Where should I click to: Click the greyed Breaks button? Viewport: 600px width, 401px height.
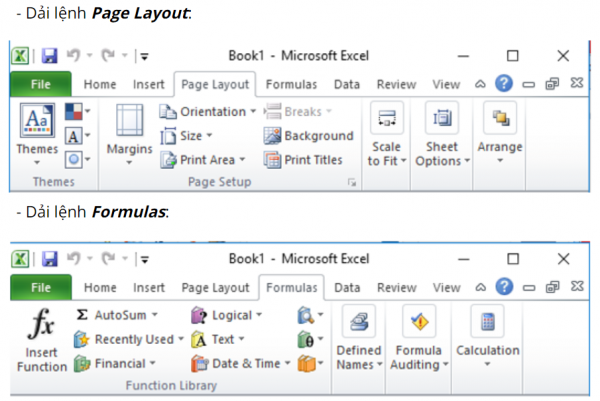(x=298, y=111)
